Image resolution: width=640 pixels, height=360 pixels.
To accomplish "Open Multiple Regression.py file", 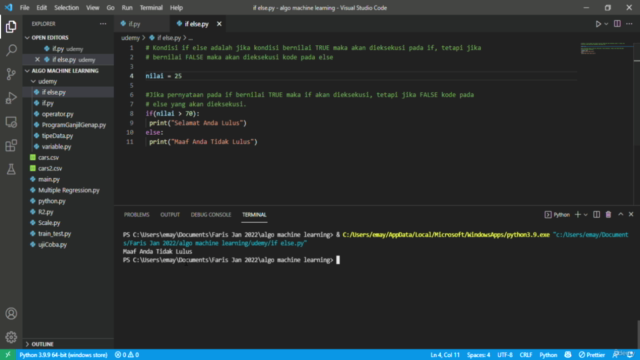I will pos(68,190).
